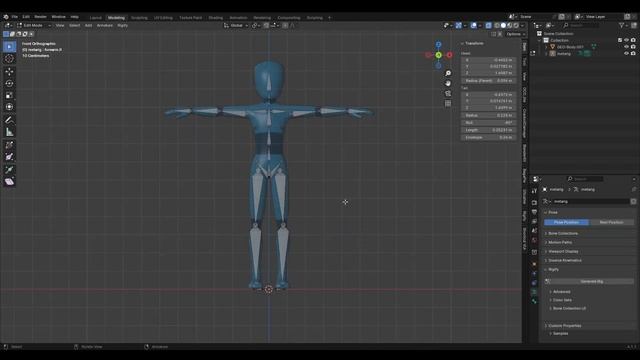640x360 pixels.
Task: Select the Shear tool
Action: click(x=9, y=182)
